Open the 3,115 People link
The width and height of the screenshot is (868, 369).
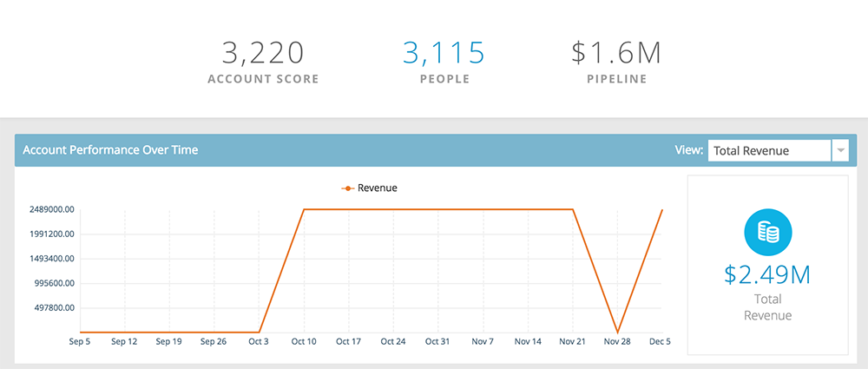[444, 53]
